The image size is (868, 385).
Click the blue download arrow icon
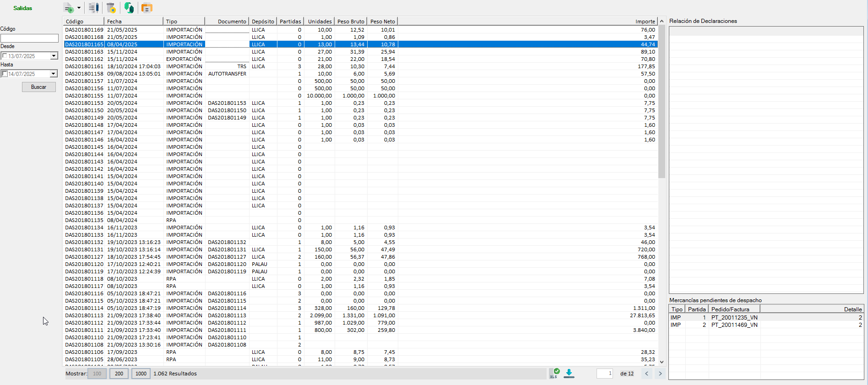coord(569,373)
